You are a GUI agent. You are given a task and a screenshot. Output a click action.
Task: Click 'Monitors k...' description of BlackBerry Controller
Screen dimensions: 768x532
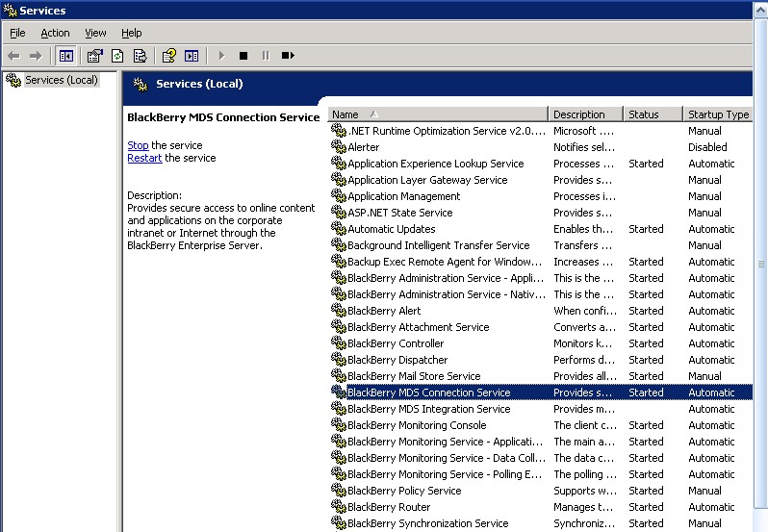coord(583,343)
